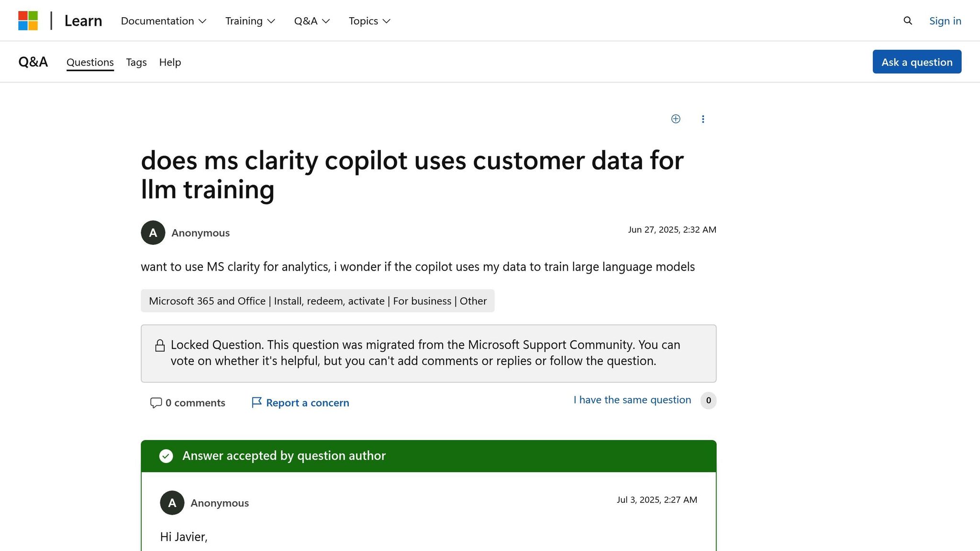Switch to the Questions tab
Image resolution: width=980 pixels, height=551 pixels.
tap(90, 62)
